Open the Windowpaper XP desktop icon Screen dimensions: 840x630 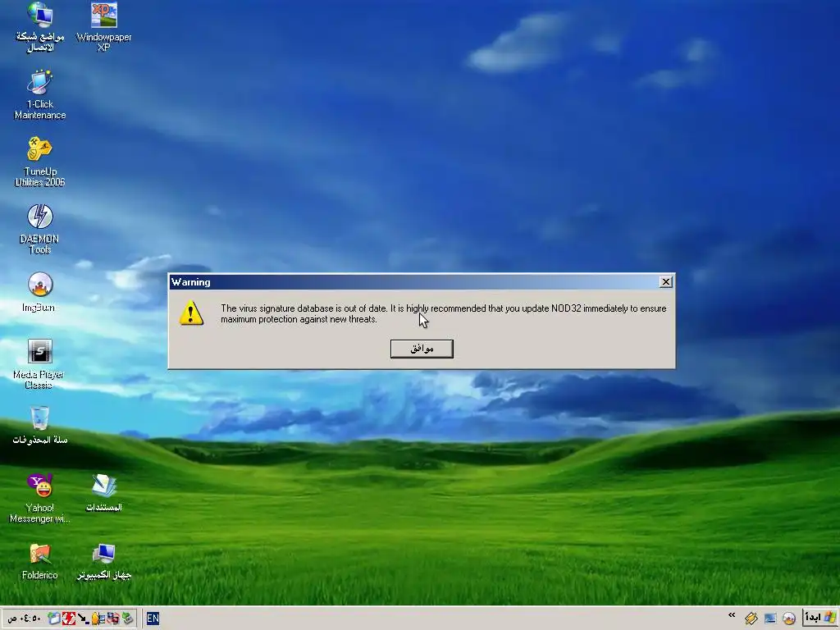[104, 27]
